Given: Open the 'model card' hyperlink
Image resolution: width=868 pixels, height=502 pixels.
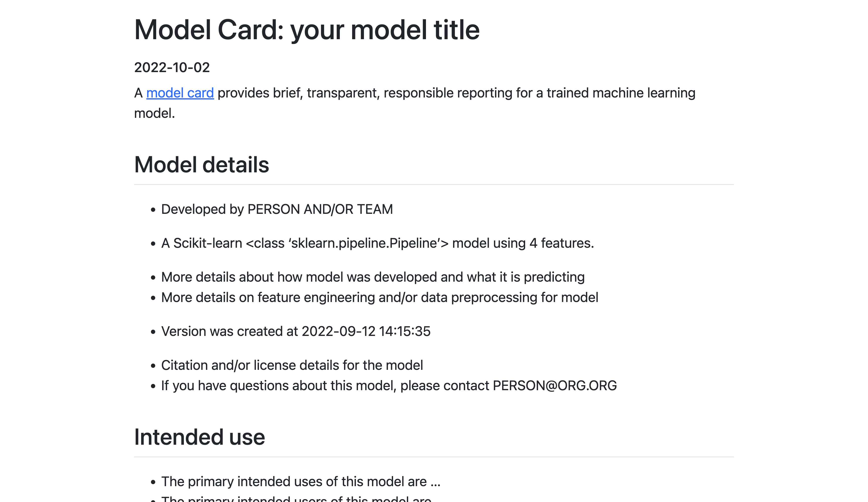Looking at the screenshot, I should pyautogui.click(x=180, y=93).
